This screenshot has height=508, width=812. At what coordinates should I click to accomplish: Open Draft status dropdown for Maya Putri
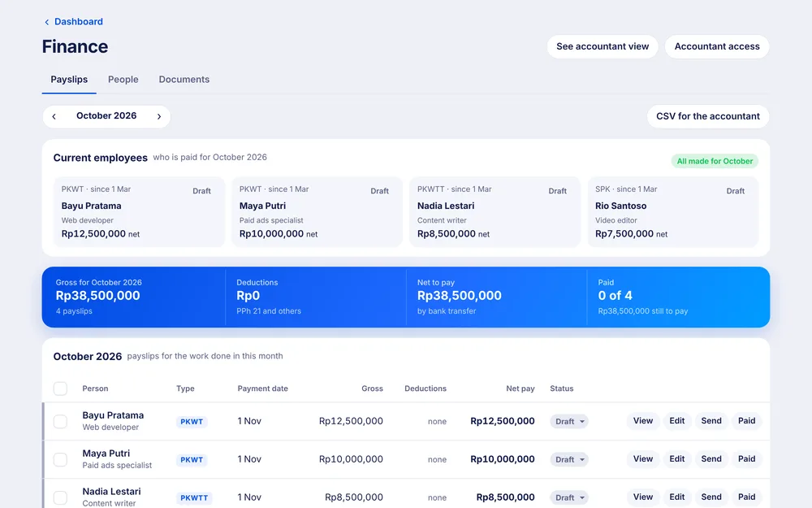(569, 459)
